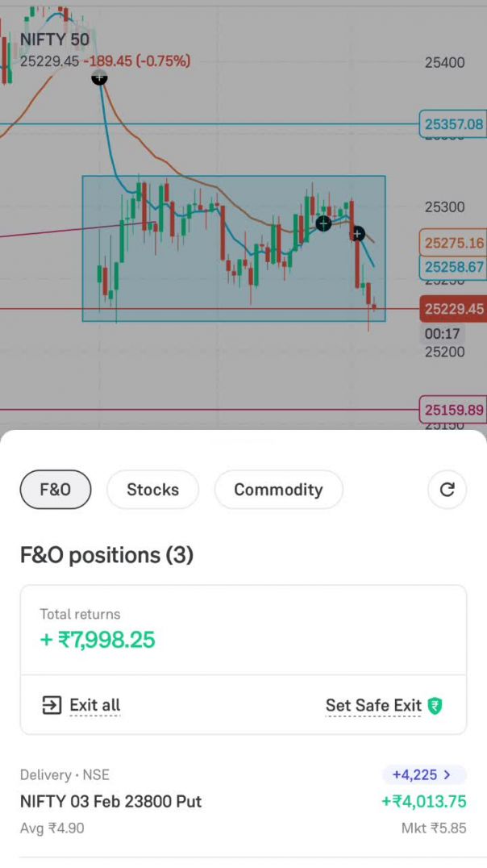The width and height of the screenshot is (487, 868).
Task: Select the 25159.89 level label
Action: (x=453, y=410)
